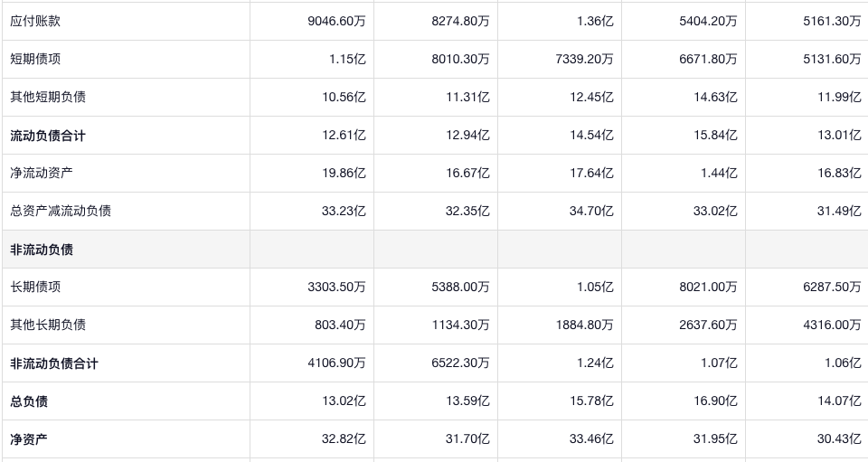The height and width of the screenshot is (462, 868).
Task: Select the 非流动负债合计 row header
Action: pyautogui.click(x=54, y=363)
